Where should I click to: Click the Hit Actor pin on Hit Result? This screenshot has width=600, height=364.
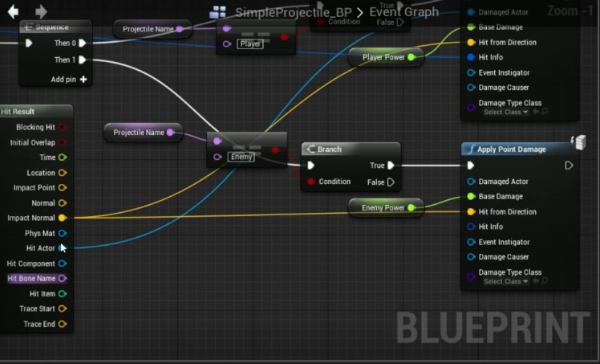tap(62, 248)
